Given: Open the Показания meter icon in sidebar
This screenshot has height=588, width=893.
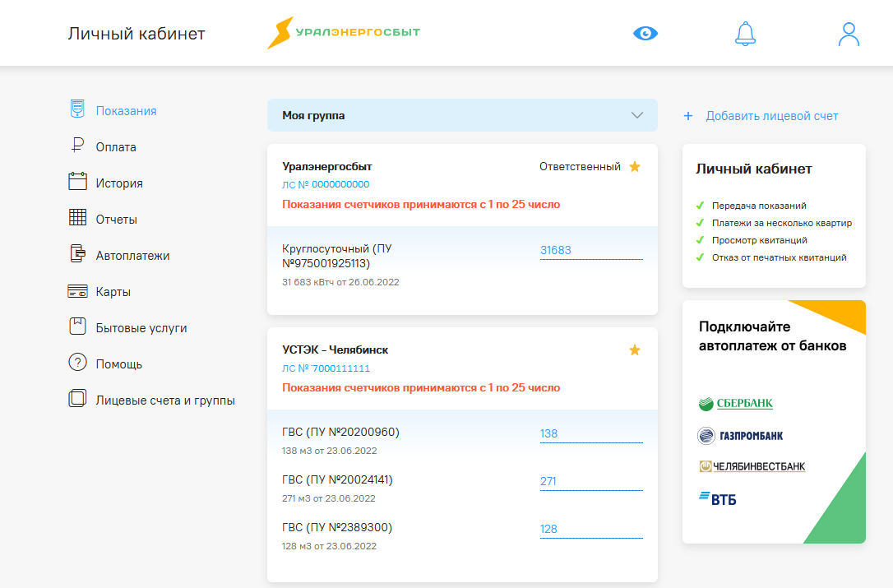Looking at the screenshot, I should tap(77, 109).
